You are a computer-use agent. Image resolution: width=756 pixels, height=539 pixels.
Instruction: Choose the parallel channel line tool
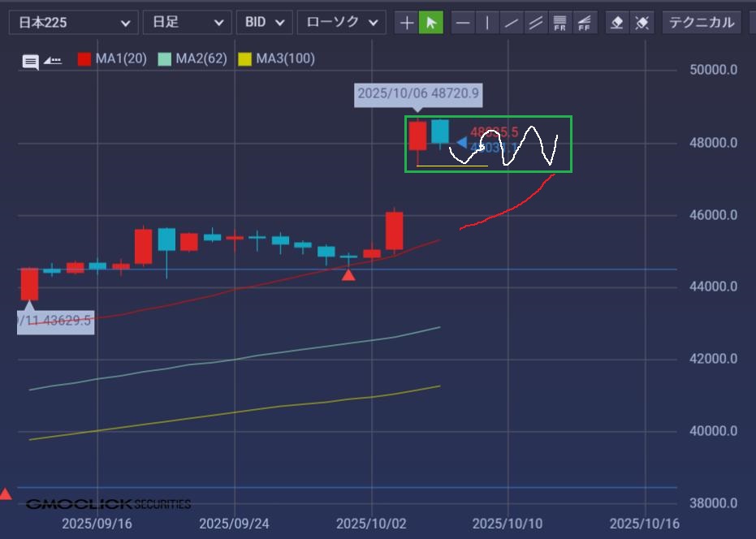pos(535,23)
